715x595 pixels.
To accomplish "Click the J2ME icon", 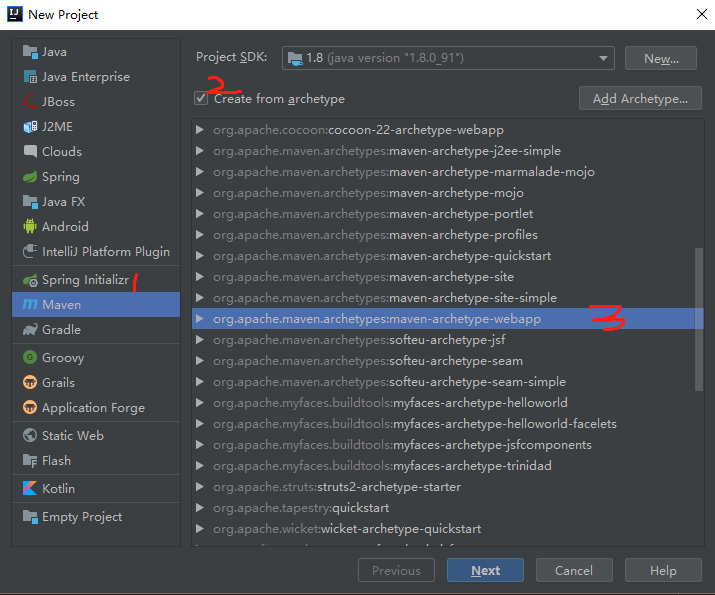I will point(30,126).
